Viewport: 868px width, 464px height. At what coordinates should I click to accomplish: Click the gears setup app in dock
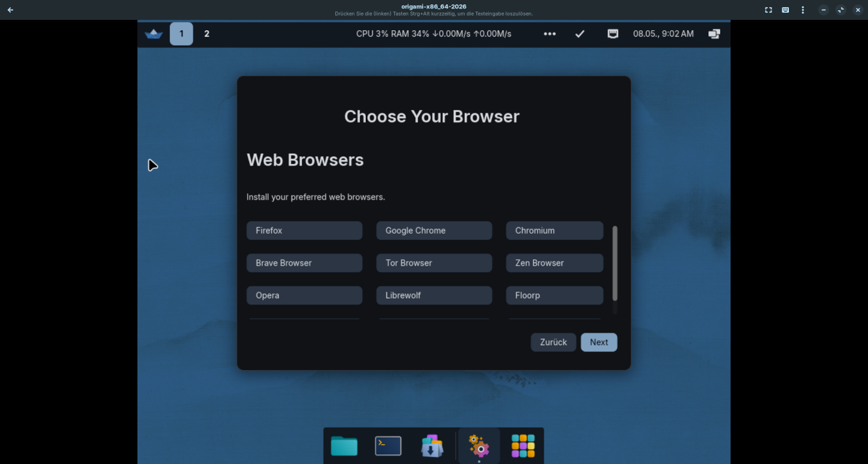[x=479, y=447]
